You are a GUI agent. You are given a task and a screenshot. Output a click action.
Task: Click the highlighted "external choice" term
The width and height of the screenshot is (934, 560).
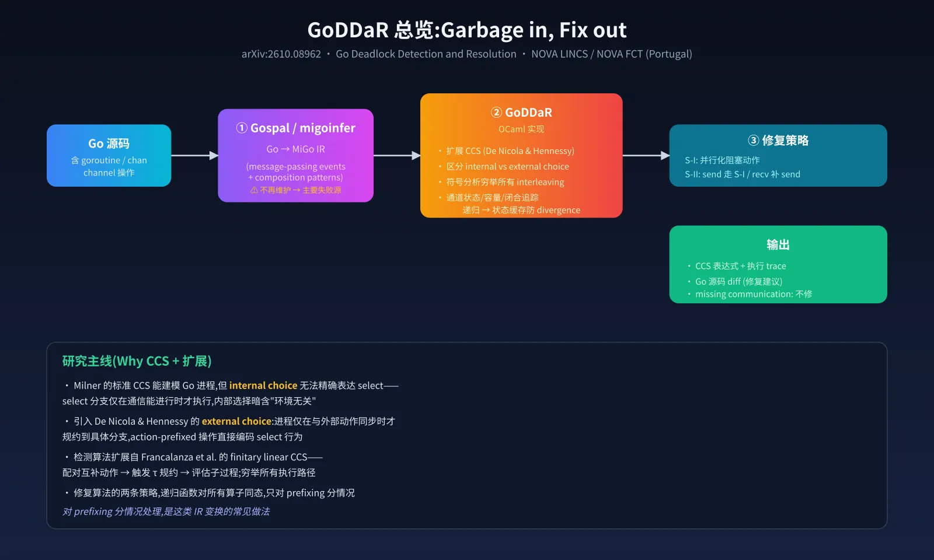point(236,421)
